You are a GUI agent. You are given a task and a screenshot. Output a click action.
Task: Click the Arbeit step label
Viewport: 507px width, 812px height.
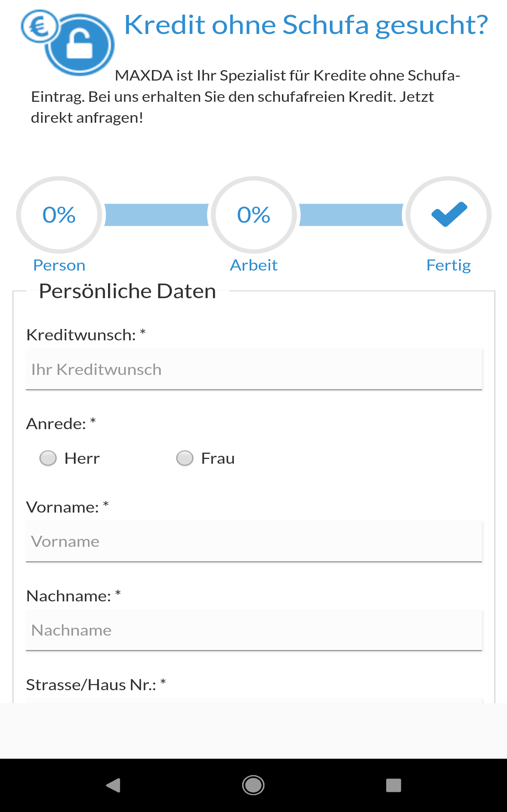[253, 265]
